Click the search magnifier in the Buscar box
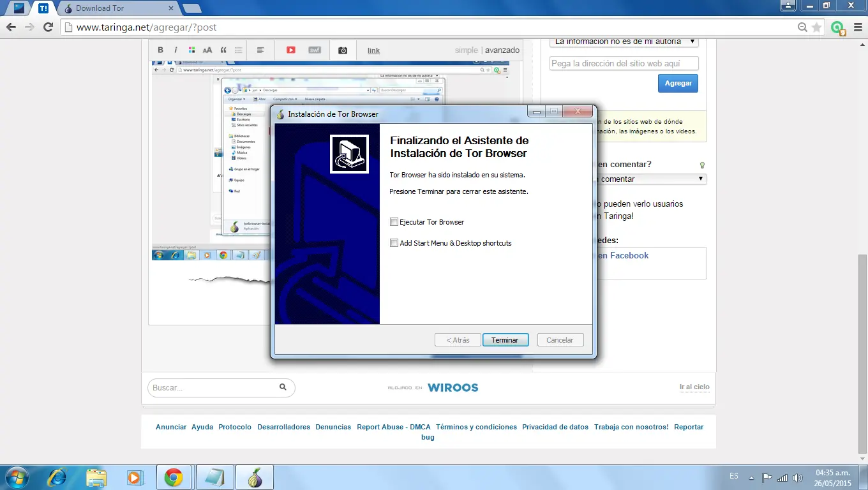Screen dimensions: 868x490 click(x=283, y=387)
